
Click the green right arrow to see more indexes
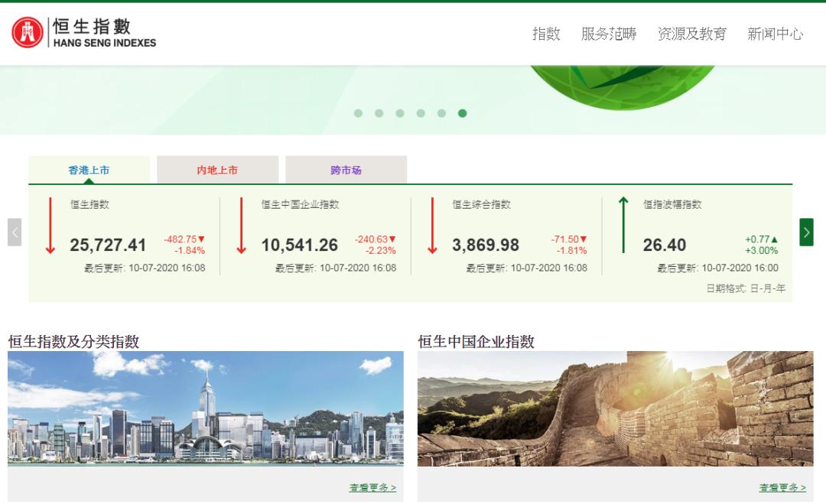click(x=806, y=232)
